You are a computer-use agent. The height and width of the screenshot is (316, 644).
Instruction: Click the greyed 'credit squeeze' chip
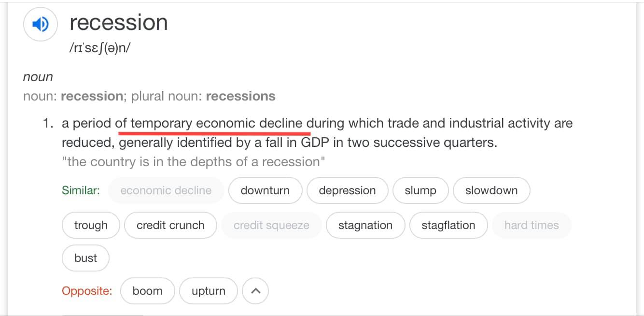point(271,225)
